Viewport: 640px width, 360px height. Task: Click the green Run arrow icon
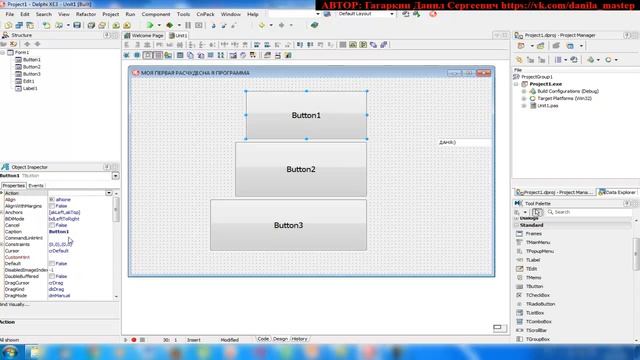(150, 25)
